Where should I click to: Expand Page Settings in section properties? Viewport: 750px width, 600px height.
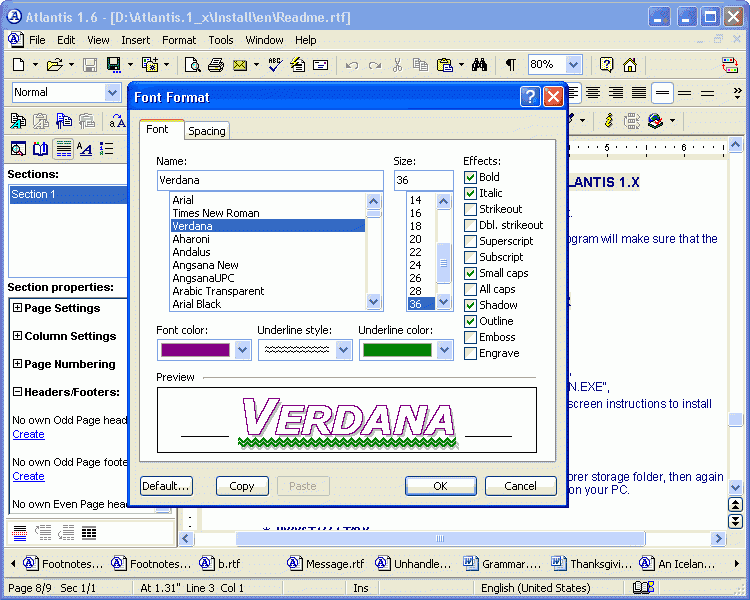tap(17, 308)
